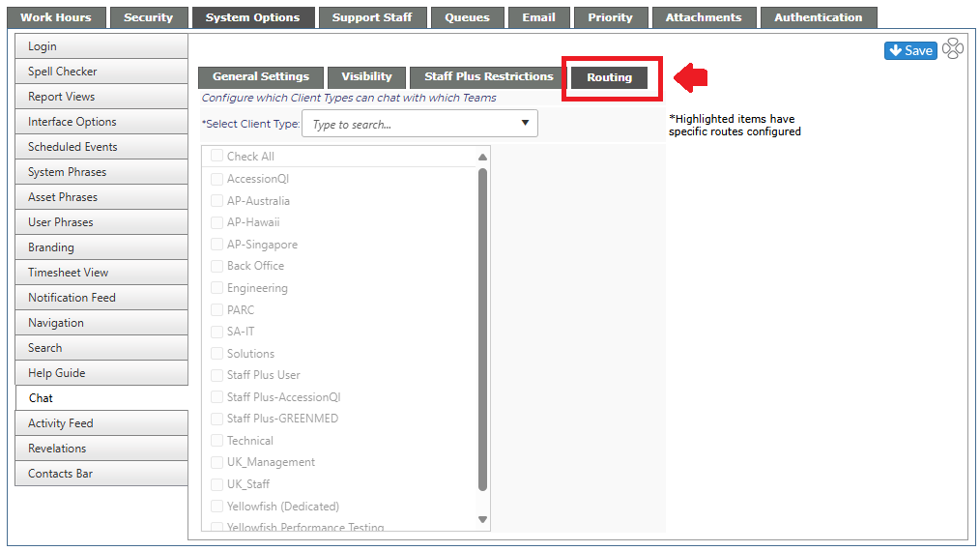Enable the AP-Australia checkbox
This screenshot has width=980, height=551.
[216, 201]
